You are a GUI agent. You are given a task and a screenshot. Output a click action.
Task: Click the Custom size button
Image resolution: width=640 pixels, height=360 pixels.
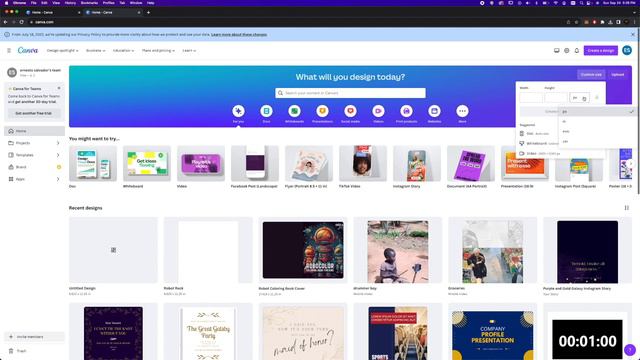[x=591, y=74]
